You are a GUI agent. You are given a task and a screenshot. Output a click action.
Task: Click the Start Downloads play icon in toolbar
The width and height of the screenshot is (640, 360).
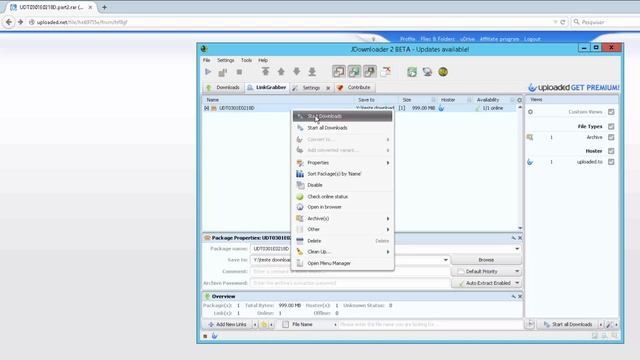(x=208, y=72)
